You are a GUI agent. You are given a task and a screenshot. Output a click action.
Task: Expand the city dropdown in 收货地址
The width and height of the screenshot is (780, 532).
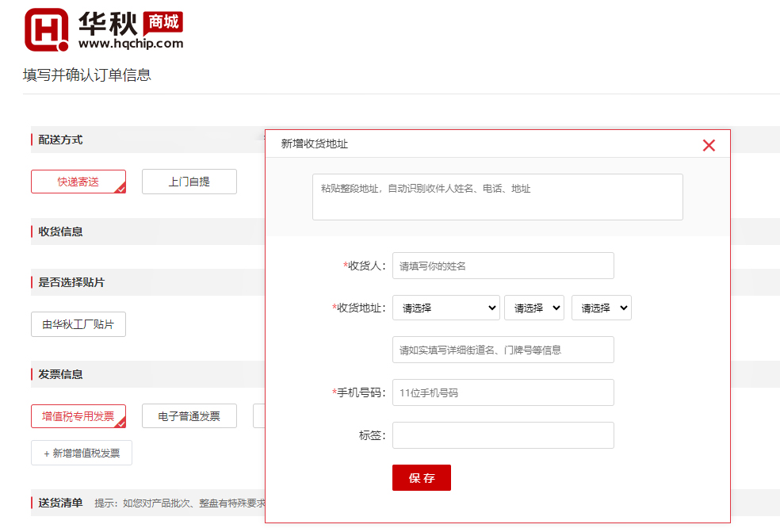533,308
